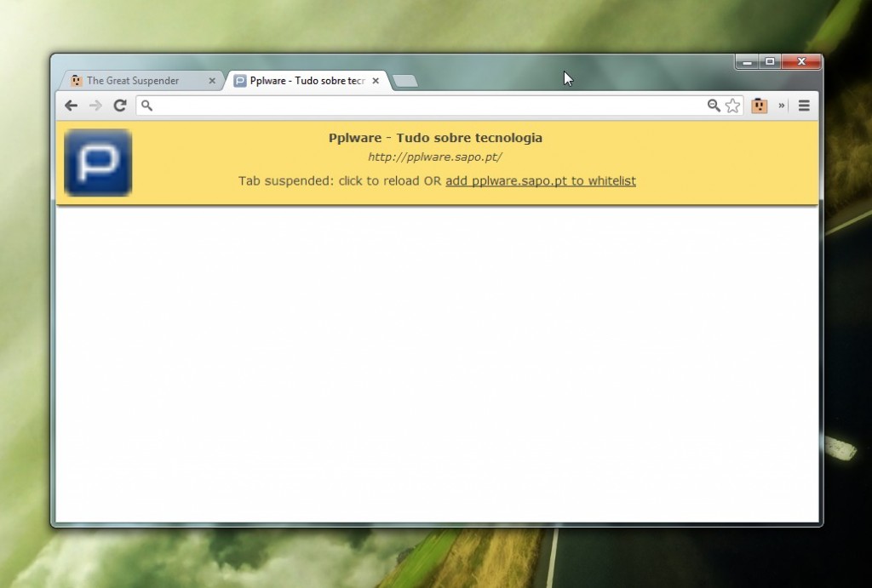Show hidden extensions with chevron overflow
This screenshot has width=872, height=588.
(x=782, y=106)
